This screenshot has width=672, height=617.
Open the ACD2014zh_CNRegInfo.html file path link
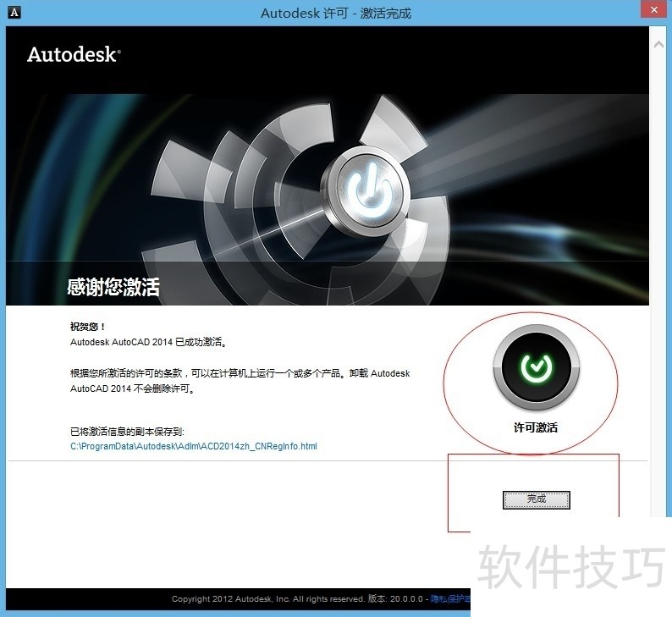tap(194, 447)
